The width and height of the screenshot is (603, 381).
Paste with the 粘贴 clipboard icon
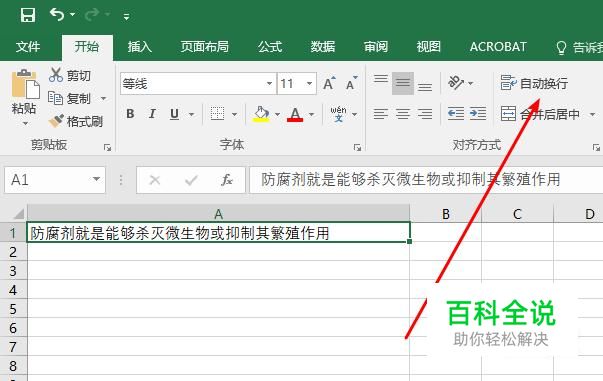pyautogui.click(x=26, y=84)
